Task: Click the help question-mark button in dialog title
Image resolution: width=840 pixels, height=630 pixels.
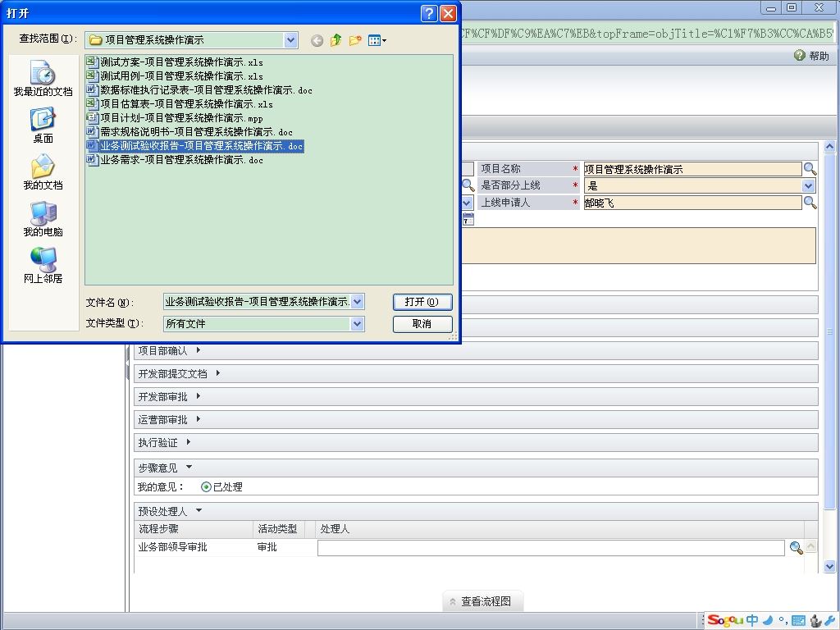Action: 429,13
